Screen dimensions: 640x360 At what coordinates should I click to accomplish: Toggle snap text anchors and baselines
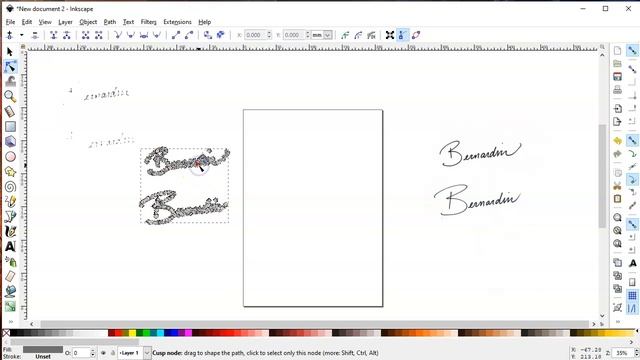coord(632,263)
